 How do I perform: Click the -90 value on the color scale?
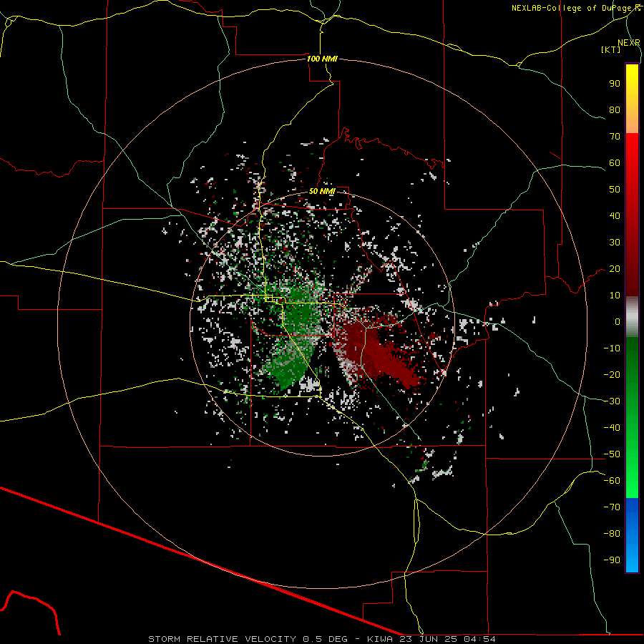tap(612, 560)
